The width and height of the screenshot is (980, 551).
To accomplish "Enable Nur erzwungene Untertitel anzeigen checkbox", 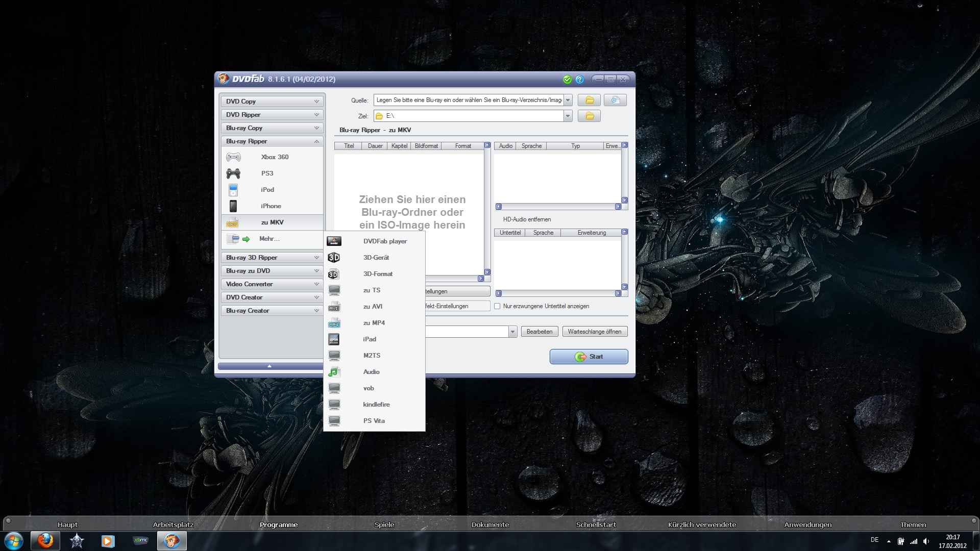I will (x=497, y=306).
